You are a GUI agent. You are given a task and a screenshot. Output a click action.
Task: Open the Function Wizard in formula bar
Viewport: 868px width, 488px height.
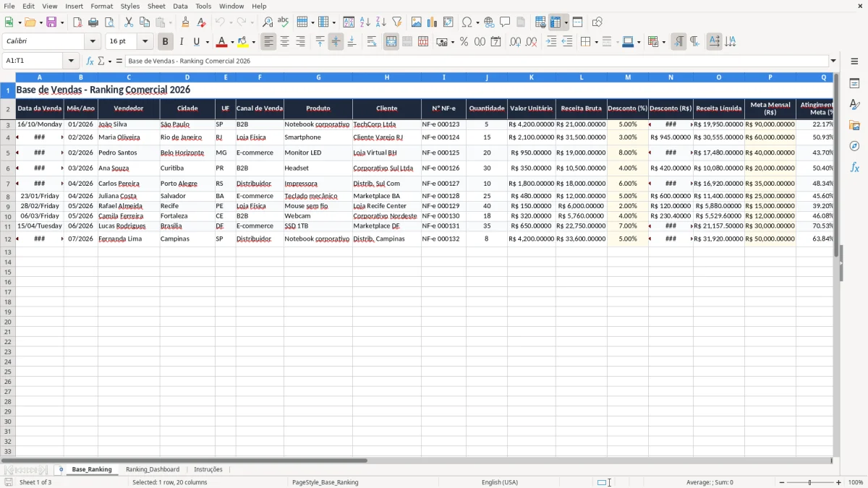pyautogui.click(x=90, y=61)
